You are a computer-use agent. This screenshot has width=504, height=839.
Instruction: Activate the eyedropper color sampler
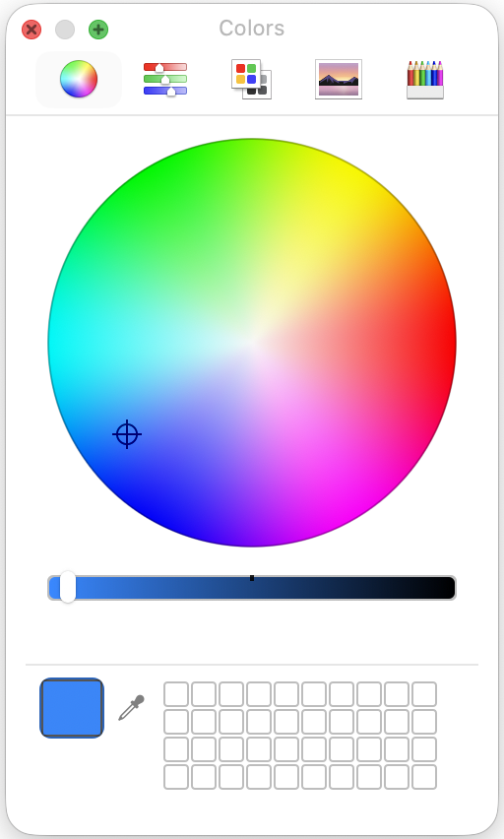tap(132, 707)
